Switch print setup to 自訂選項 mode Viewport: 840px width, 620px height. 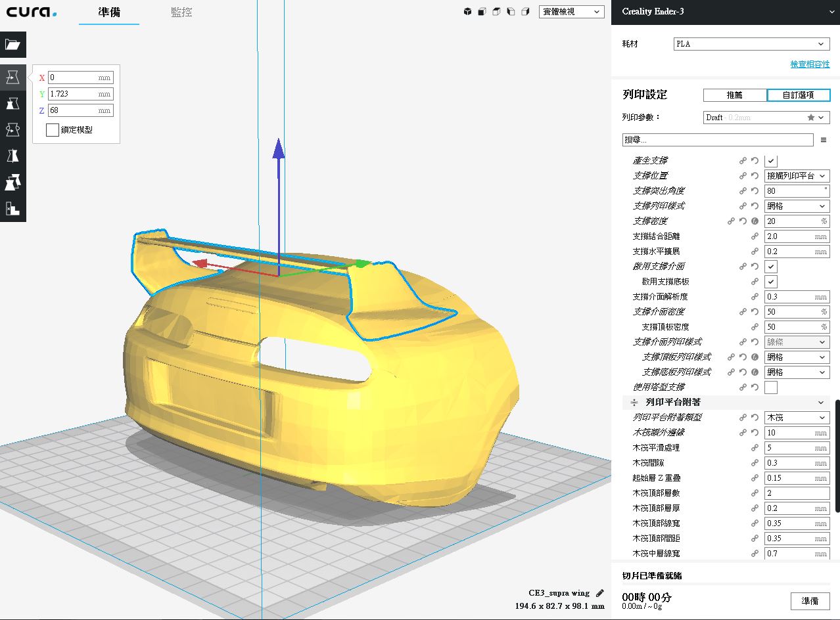[x=799, y=95]
